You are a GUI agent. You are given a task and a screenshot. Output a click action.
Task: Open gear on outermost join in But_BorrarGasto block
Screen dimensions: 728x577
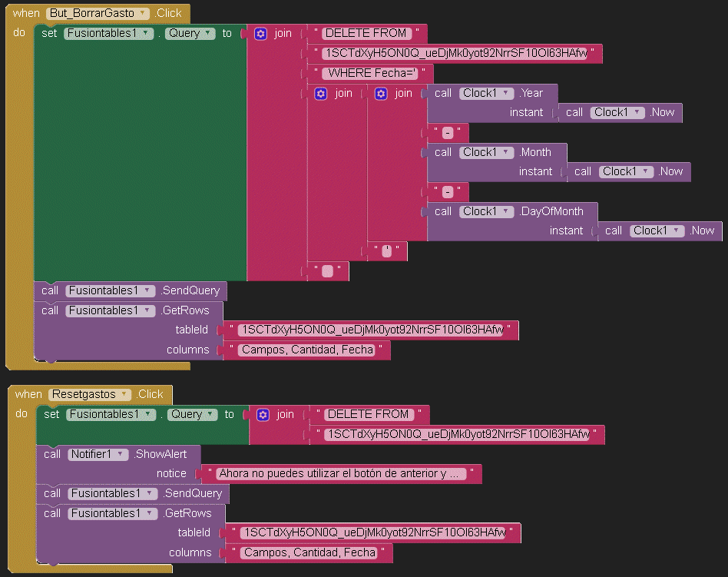(261, 34)
